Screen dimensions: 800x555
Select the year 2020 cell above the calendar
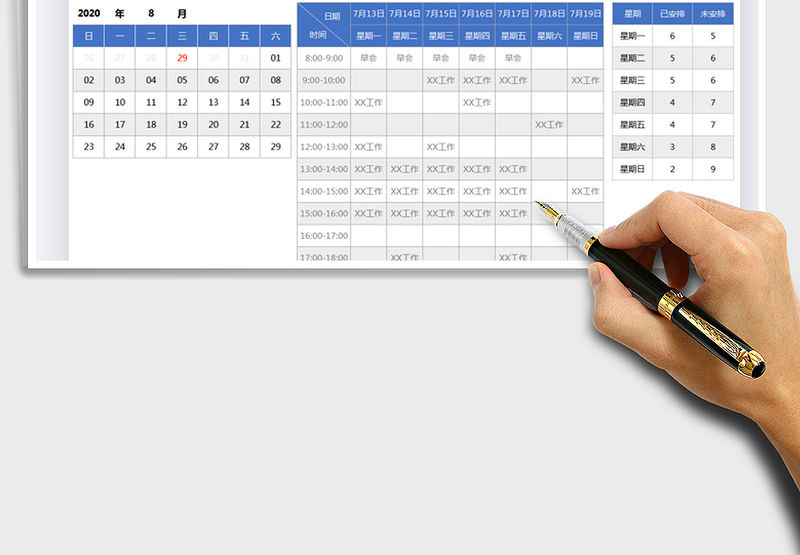click(x=89, y=14)
